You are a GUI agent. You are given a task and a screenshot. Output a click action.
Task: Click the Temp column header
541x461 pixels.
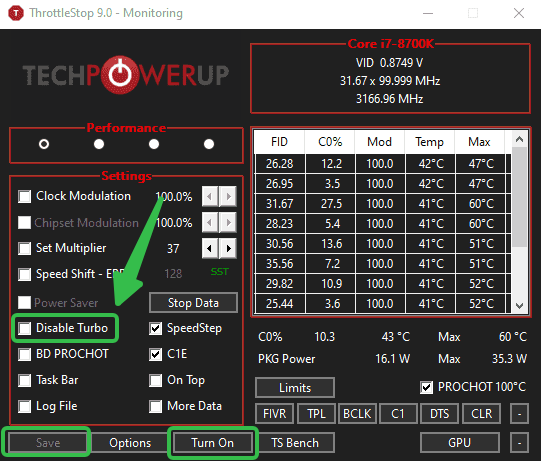click(x=430, y=142)
